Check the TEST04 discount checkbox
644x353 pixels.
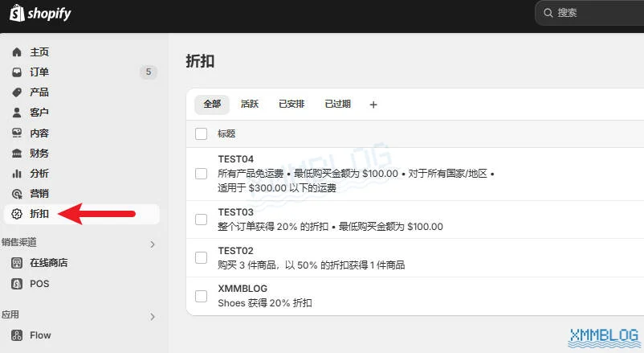(201, 174)
